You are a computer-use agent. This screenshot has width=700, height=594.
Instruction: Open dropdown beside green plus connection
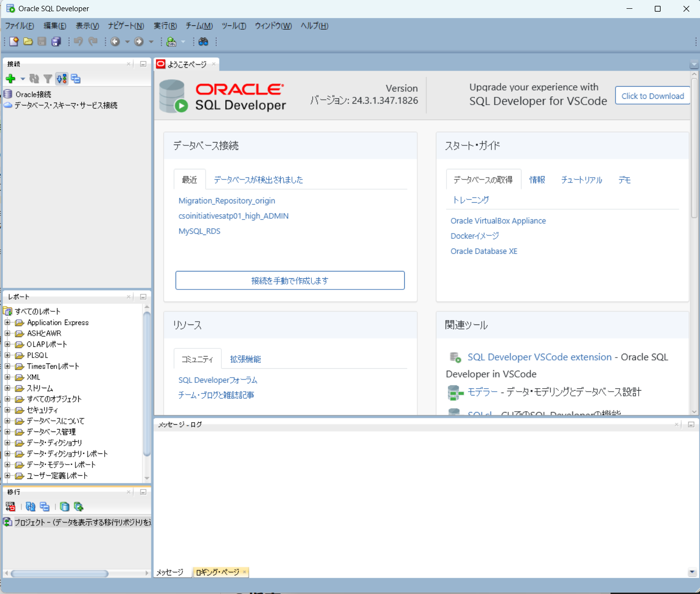tap(22, 79)
